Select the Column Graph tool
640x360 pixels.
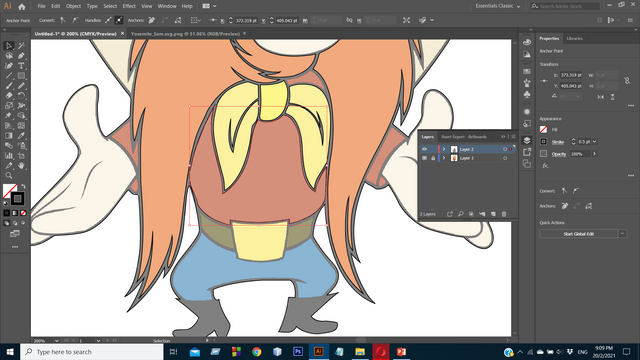click(x=9, y=156)
